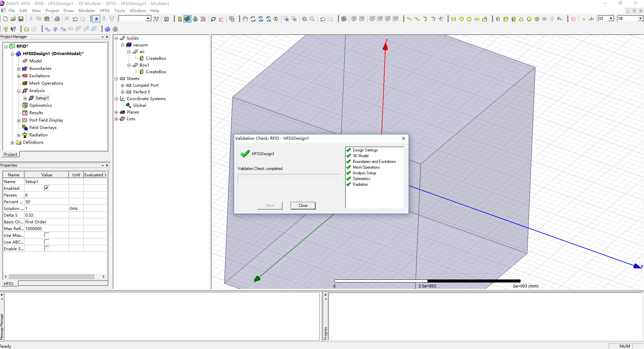Uncheck the Enabled checkbox for Setup1

click(46, 188)
